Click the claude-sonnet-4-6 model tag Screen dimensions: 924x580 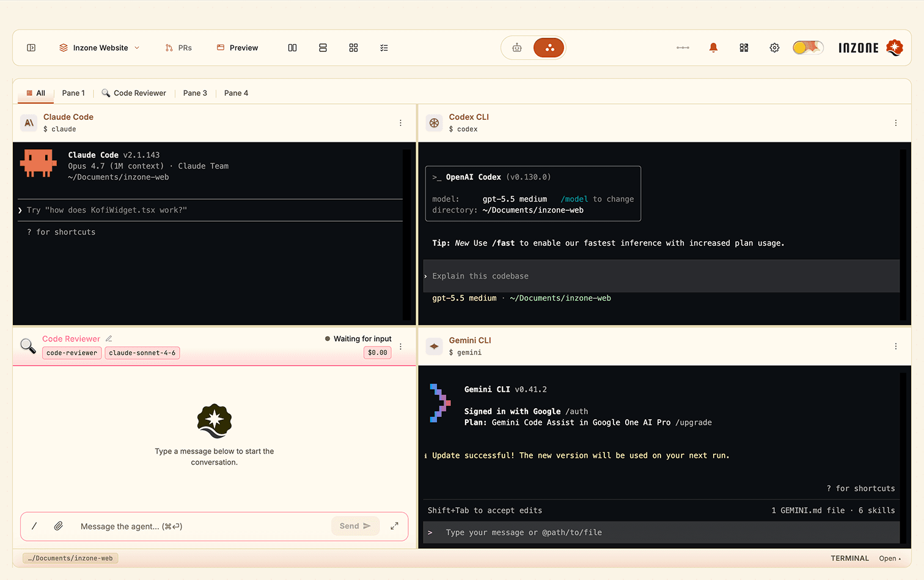(142, 353)
